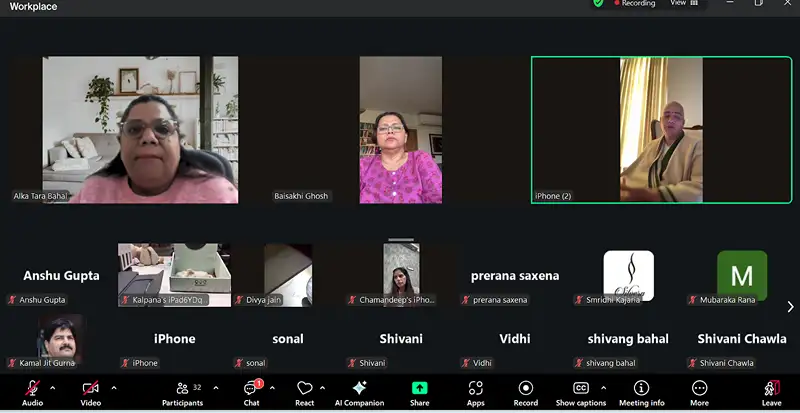
Task: Expand audio options arrow next to Audio
Action: click(x=53, y=388)
